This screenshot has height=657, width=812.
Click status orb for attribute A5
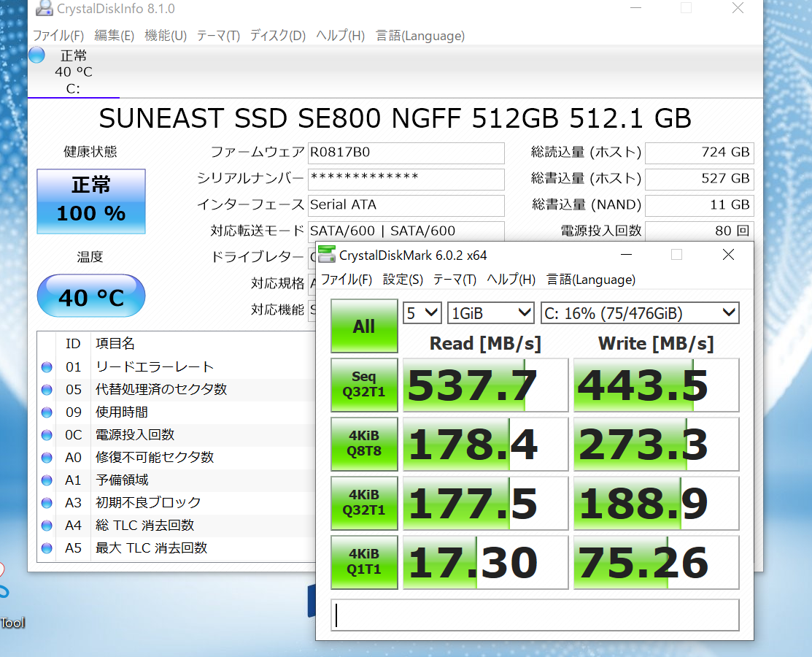pos(47,548)
